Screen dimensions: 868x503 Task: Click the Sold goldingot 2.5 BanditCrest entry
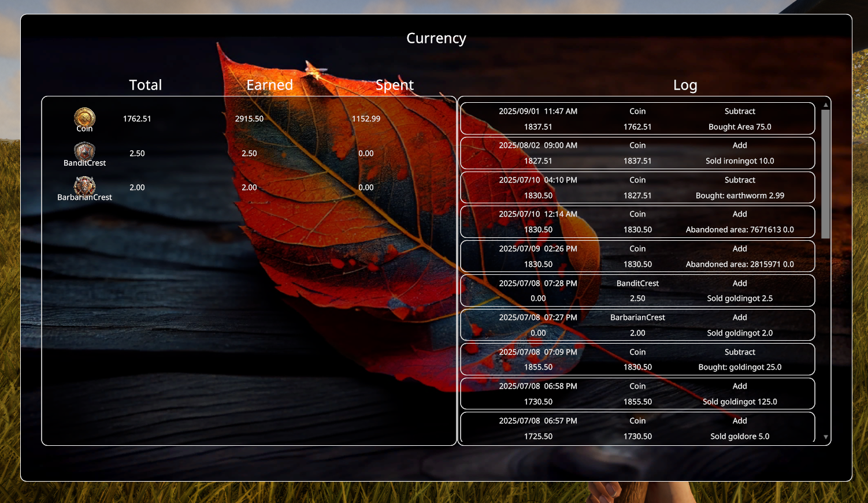(637, 290)
